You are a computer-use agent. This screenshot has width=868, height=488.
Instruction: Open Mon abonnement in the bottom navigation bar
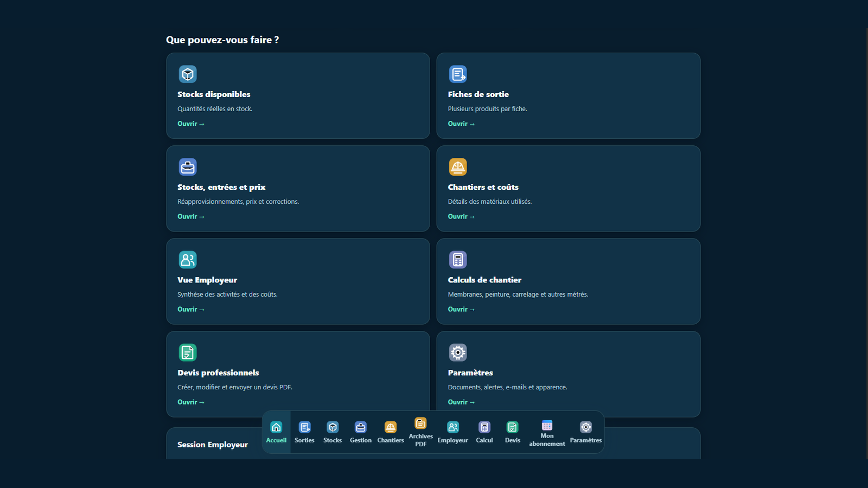coord(547,432)
